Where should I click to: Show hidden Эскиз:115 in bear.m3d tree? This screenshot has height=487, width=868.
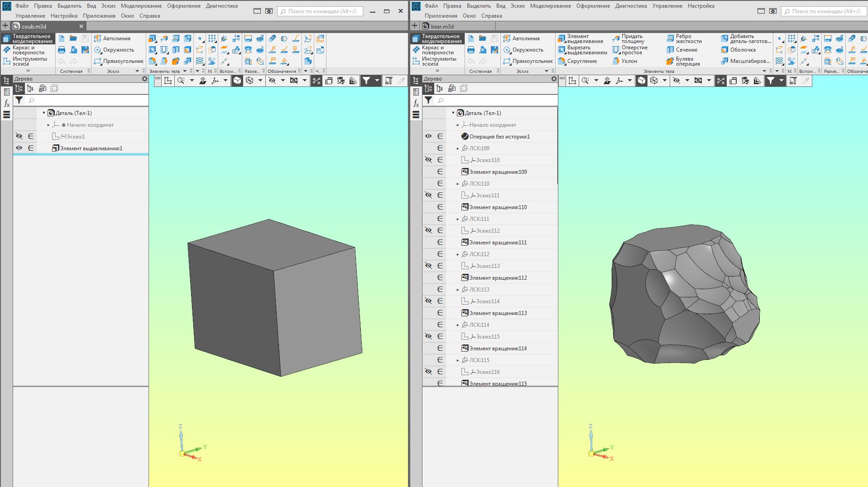click(428, 336)
